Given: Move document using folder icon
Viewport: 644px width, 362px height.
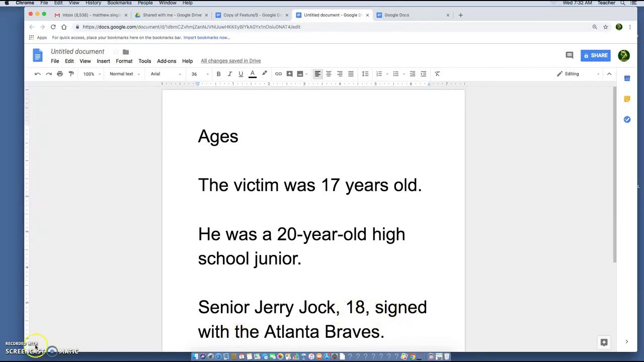Looking at the screenshot, I should (x=126, y=52).
